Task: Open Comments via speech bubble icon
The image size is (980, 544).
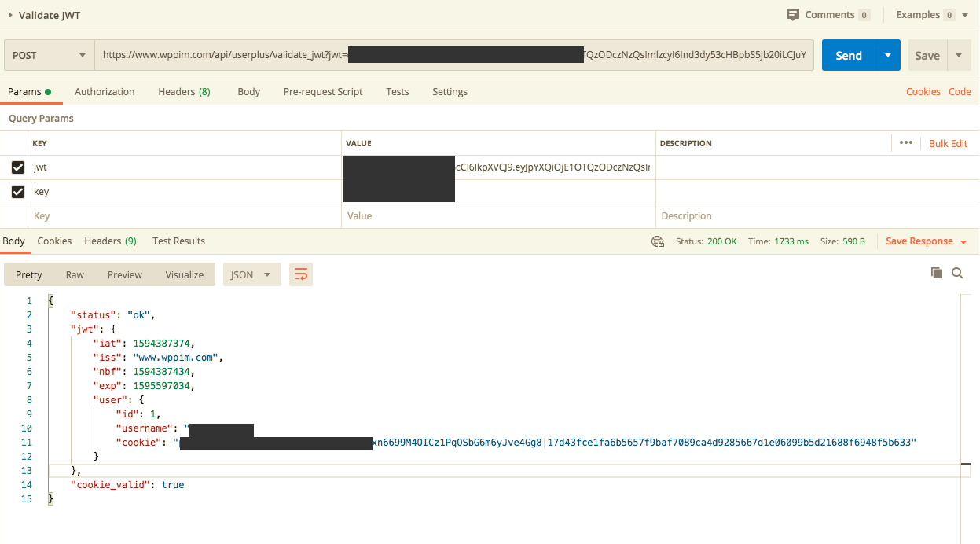Action: (x=793, y=14)
